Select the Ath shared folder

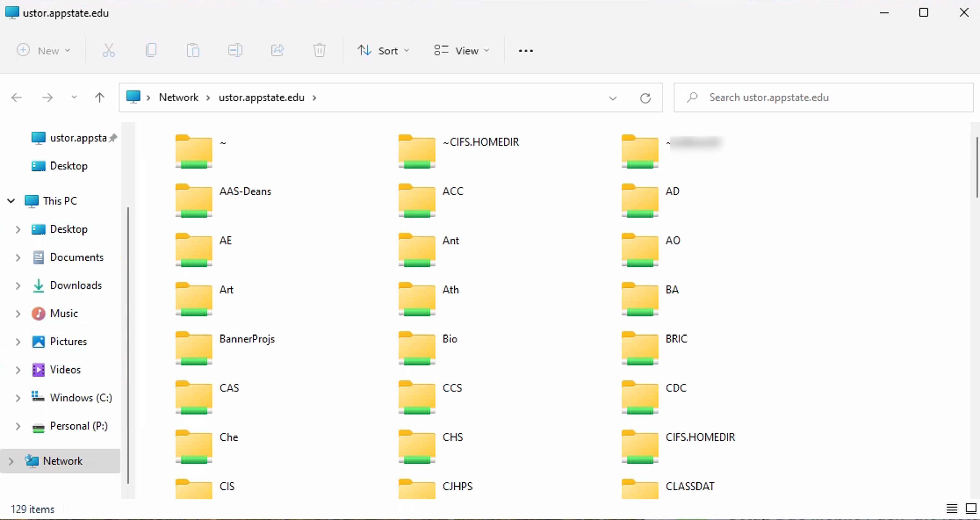pos(429,299)
